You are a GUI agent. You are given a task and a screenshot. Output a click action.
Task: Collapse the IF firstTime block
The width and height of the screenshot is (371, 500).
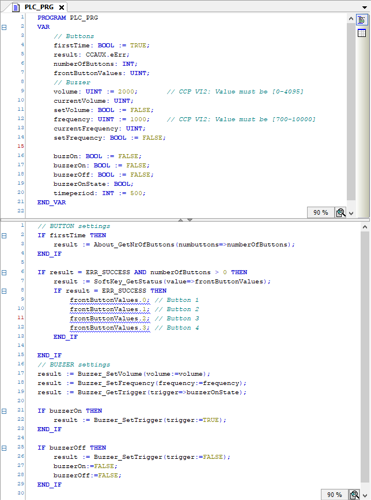pos(4,236)
